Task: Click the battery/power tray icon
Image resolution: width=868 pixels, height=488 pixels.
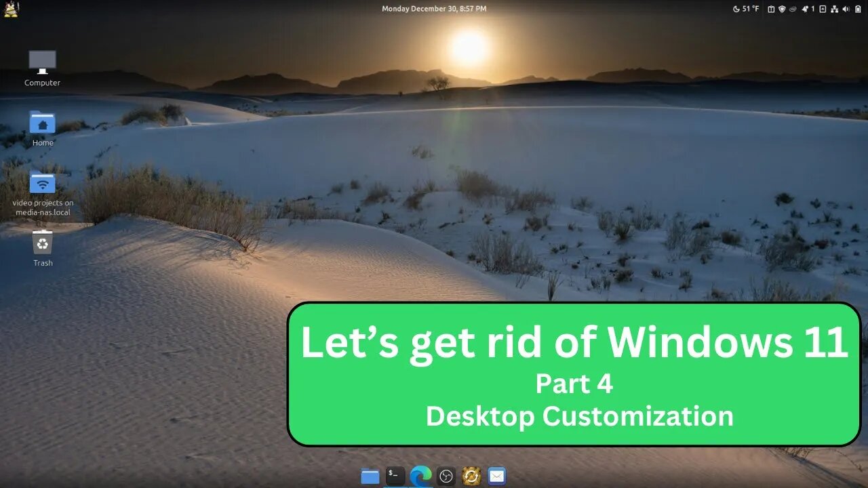Action: (858, 9)
